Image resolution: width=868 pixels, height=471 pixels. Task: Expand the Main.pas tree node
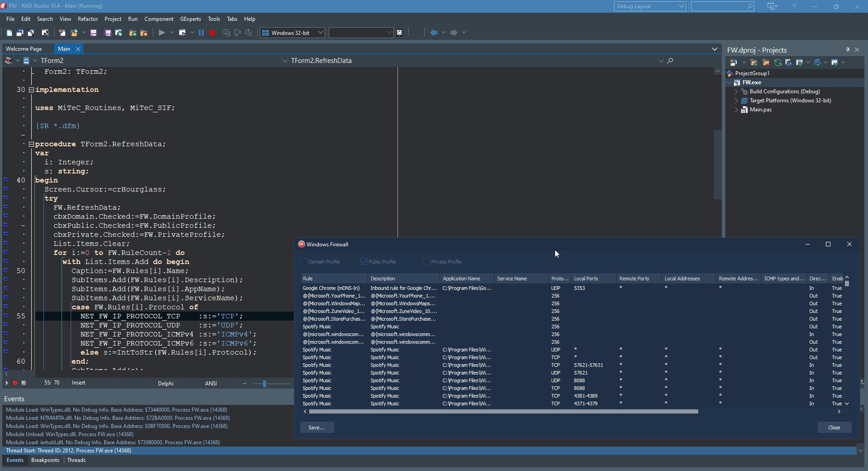[736, 110]
